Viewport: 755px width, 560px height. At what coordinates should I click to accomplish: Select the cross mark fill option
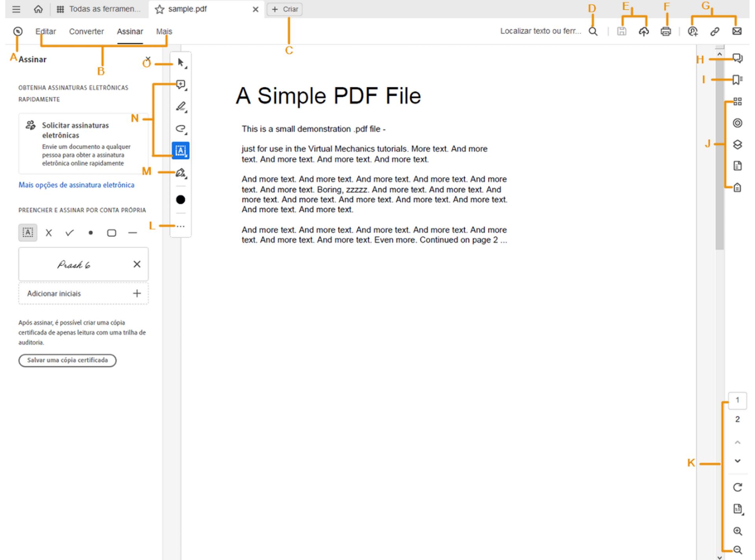coord(49,233)
